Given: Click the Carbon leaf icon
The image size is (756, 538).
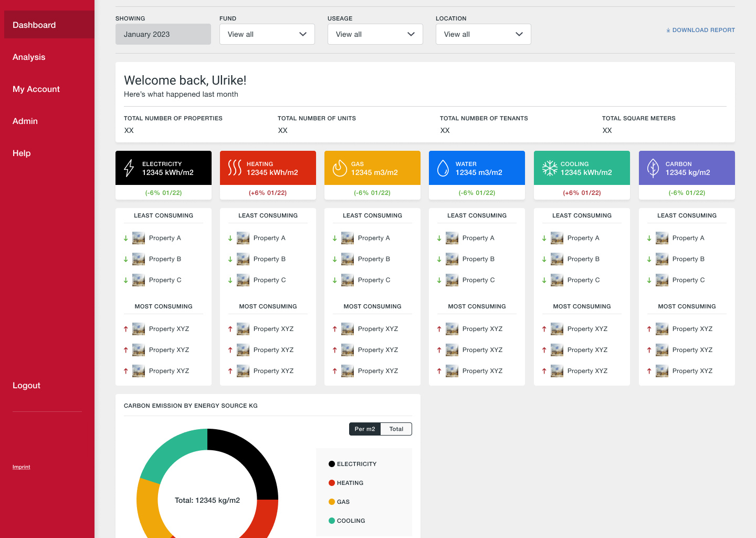Looking at the screenshot, I should tap(653, 168).
